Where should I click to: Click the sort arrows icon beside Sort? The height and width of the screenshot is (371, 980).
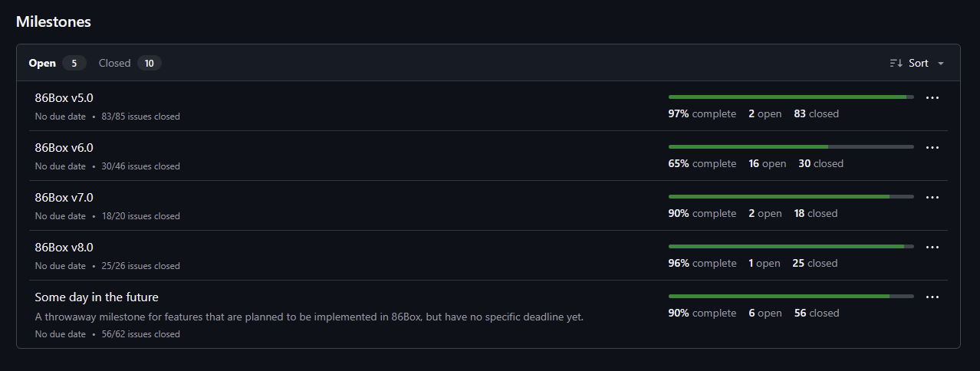pyautogui.click(x=896, y=63)
